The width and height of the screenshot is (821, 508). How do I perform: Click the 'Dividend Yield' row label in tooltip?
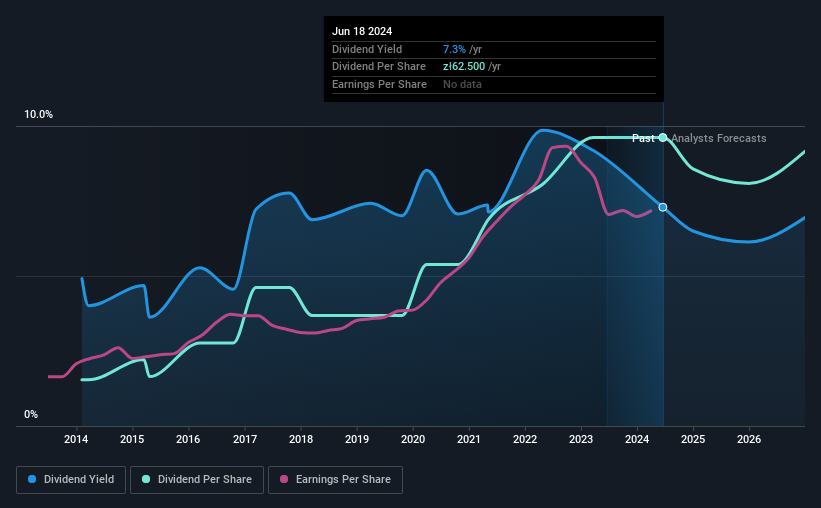coord(367,49)
